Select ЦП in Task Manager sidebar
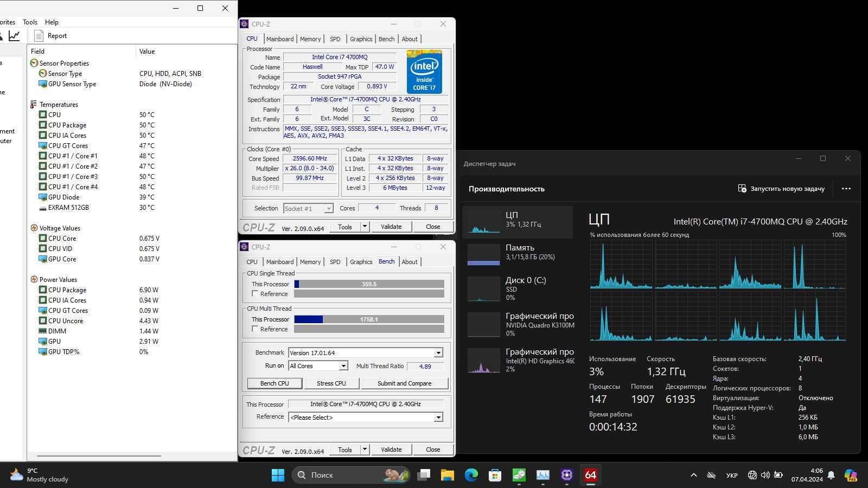This screenshot has width=868, height=488. point(518,221)
